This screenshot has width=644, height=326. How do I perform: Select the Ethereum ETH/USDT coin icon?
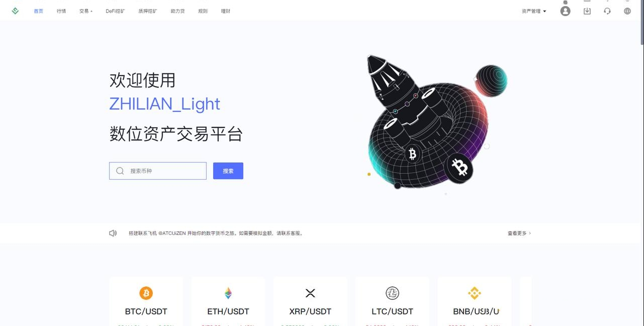click(228, 293)
